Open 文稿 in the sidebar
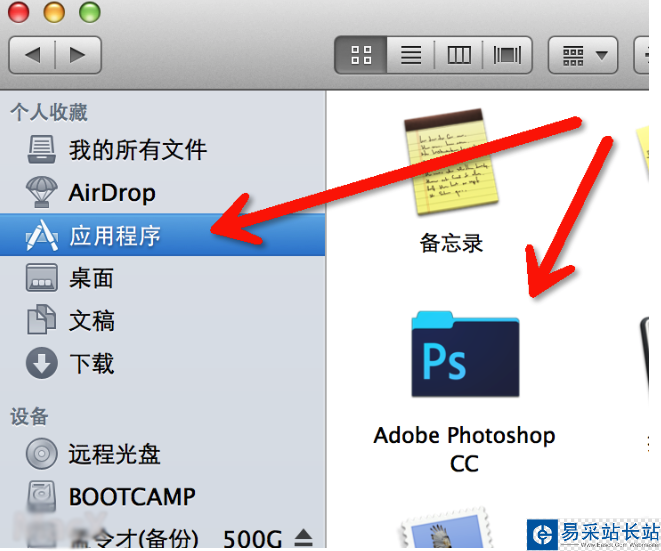Image resolution: width=661 pixels, height=551 pixels. coord(162,320)
